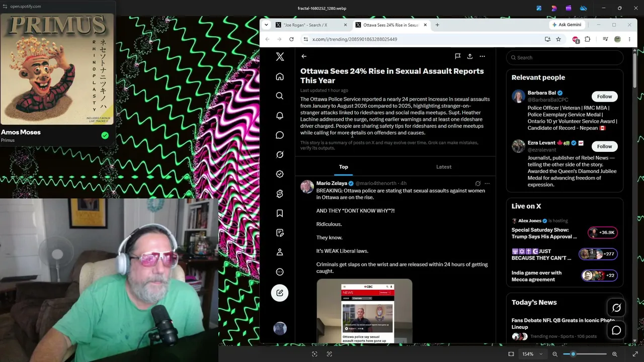This screenshot has width=644, height=362.
Task: Flag the trending story
Action: click(x=457, y=56)
